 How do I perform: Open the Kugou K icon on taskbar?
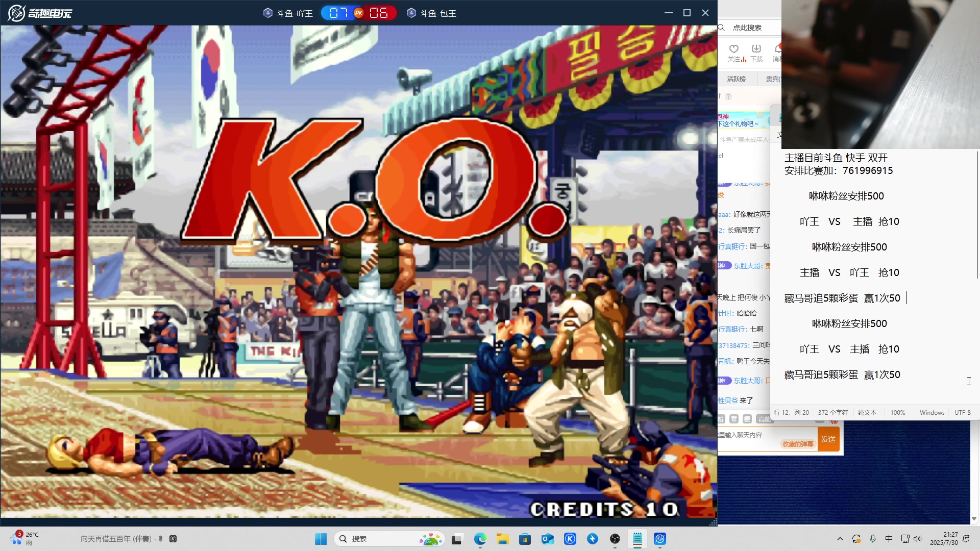pyautogui.click(x=570, y=539)
